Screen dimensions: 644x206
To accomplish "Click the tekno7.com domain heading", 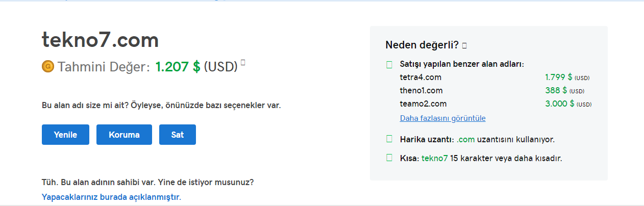I will click(x=100, y=40).
